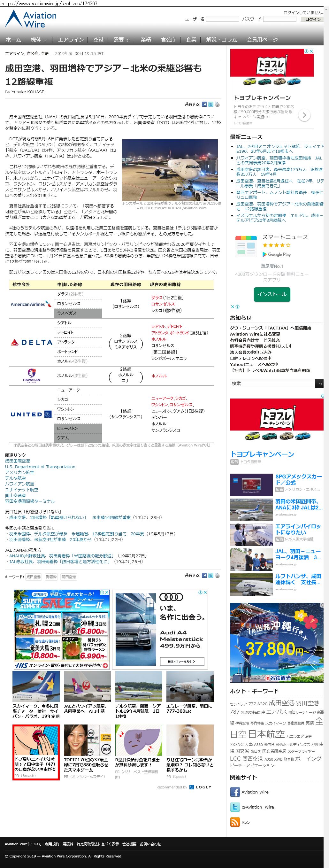Open the 成田国際空港 related link

click(x=18, y=461)
